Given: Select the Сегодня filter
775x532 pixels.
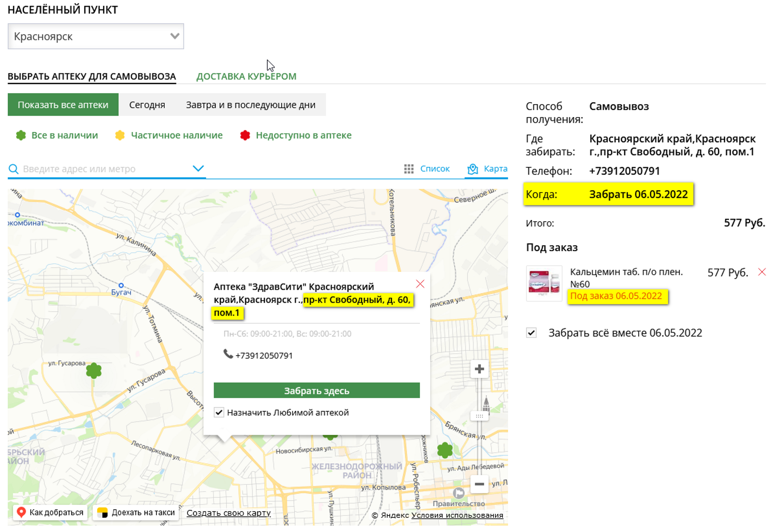Looking at the screenshot, I should 147,105.
